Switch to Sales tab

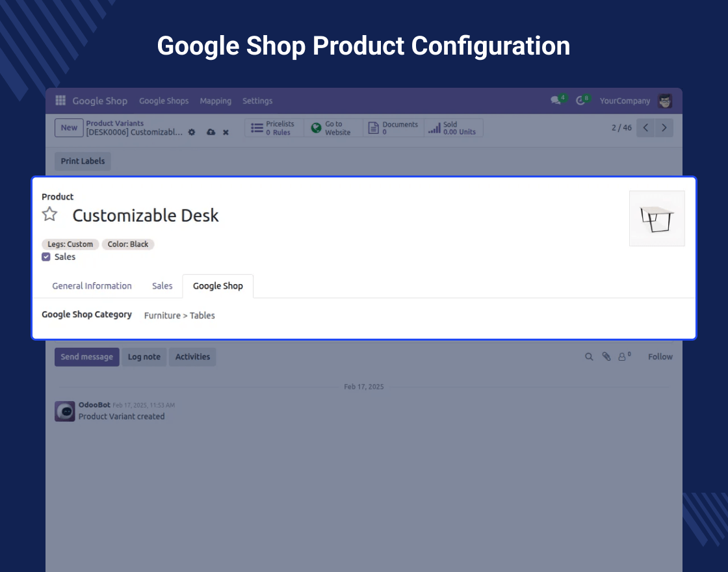coord(162,286)
